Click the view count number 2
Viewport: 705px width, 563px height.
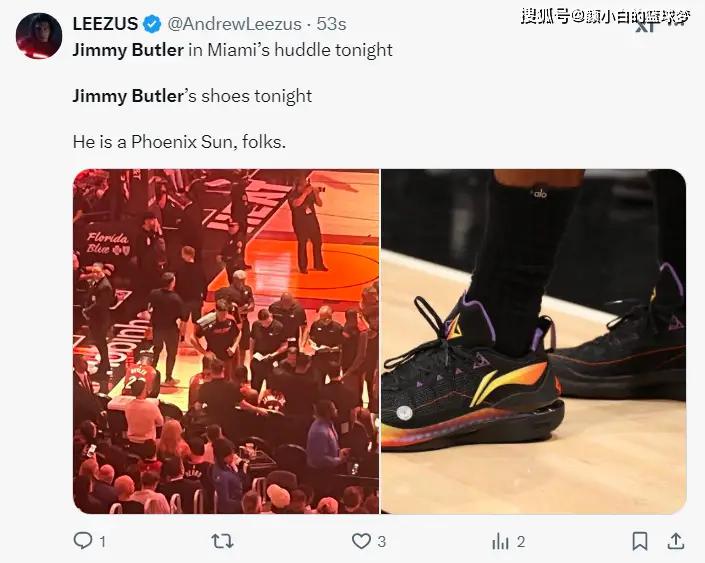pos(521,541)
